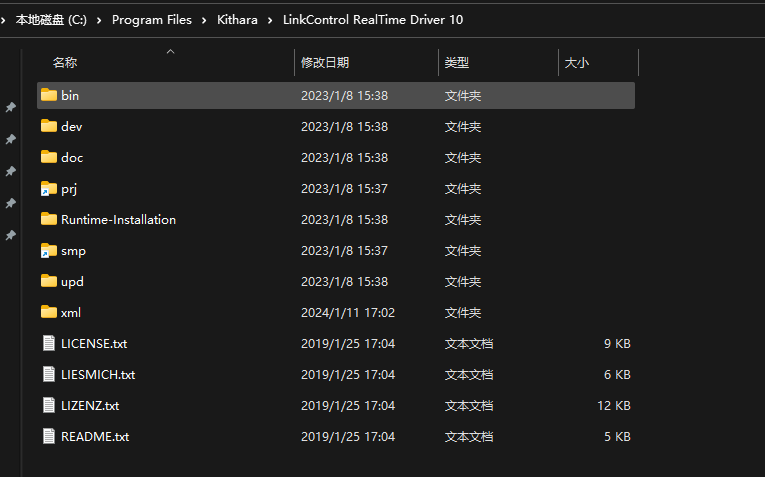The height and width of the screenshot is (477, 765).
Task: Click the xml folder date 2024/1/11 17:02
Action: (x=348, y=313)
